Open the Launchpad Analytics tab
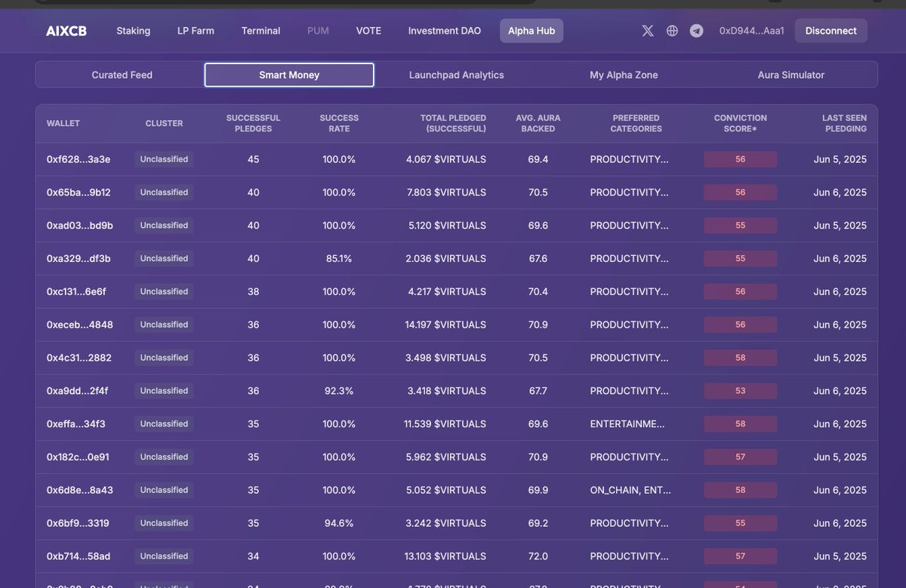 (x=456, y=75)
